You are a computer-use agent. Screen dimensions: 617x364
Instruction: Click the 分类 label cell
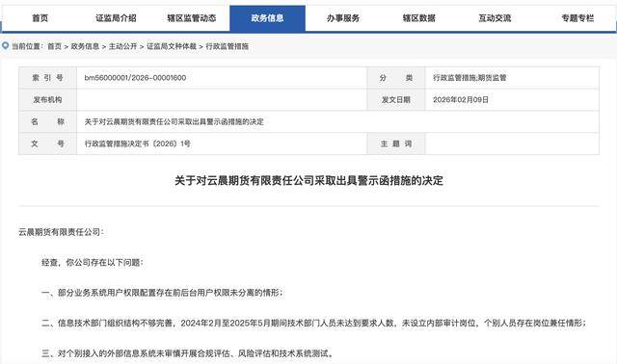pyautogui.click(x=396, y=78)
